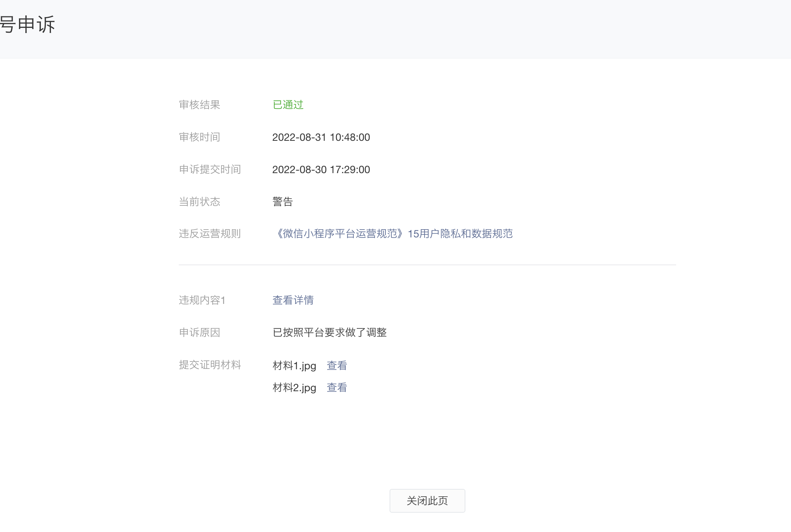Click the green 已通过 review result
This screenshot has height=532, width=791.
click(x=288, y=105)
